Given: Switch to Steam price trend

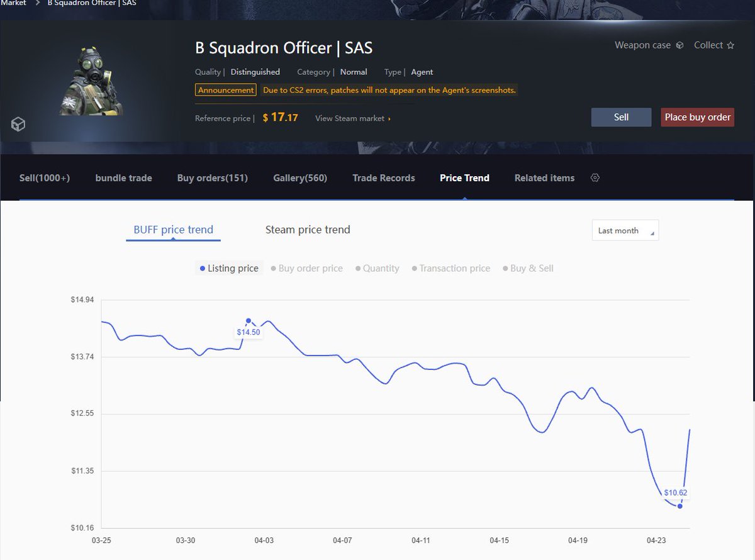Looking at the screenshot, I should click(307, 230).
